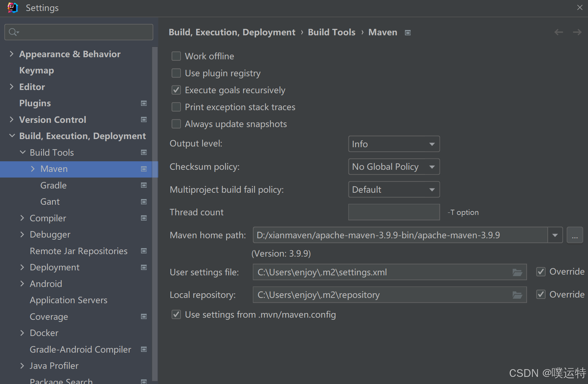Enable the Work offline checkbox
The width and height of the screenshot is (588, 384).
pyautogui.click(x=176, y=56)
